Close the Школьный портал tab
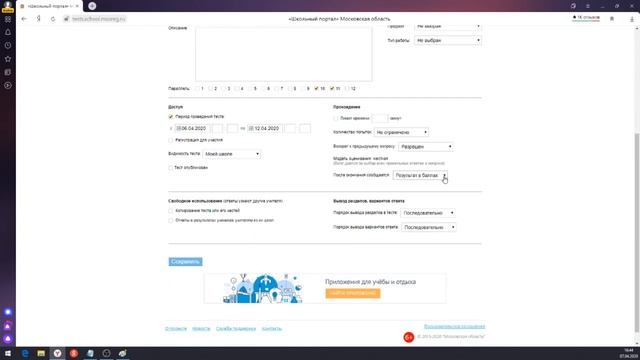 pyautogui.click(x=77, y=6)
